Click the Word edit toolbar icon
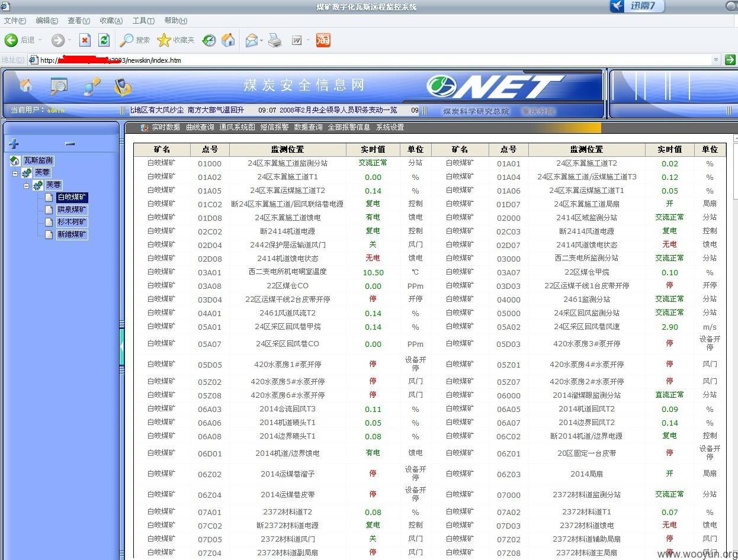738x560 pixels. 297,40
